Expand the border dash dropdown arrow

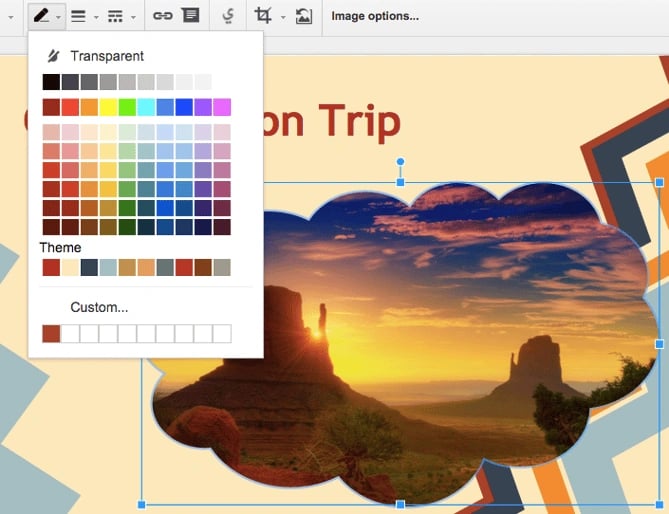click(x=133, y=17)
